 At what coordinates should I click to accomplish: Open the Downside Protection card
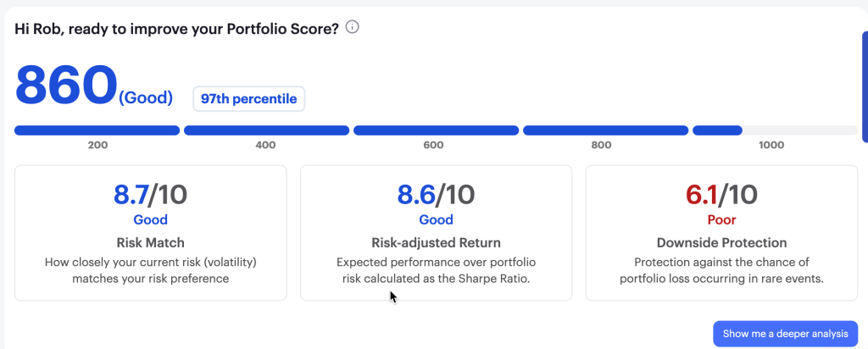pyautogui.click(x=721, y=232)
